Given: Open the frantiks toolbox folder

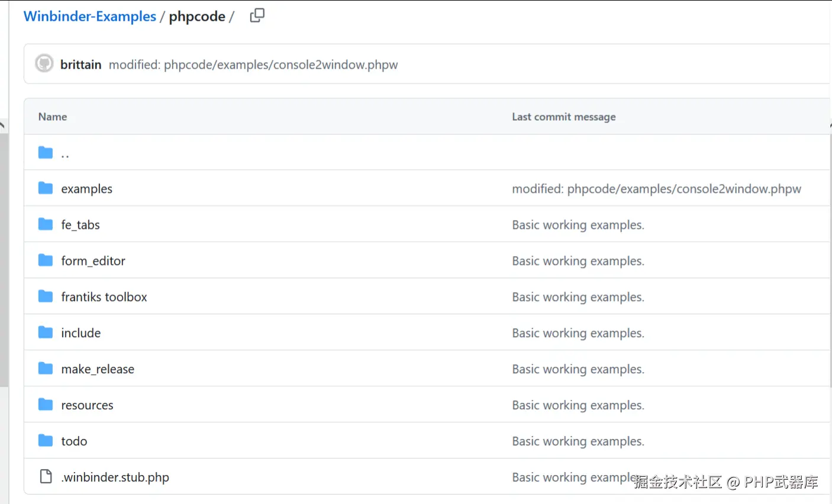Looking at the screenshot, I should [104, 297].
